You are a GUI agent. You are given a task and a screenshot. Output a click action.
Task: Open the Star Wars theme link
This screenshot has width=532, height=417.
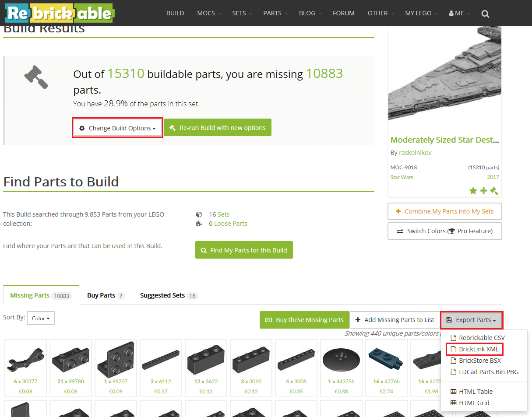tap(402, 177)
